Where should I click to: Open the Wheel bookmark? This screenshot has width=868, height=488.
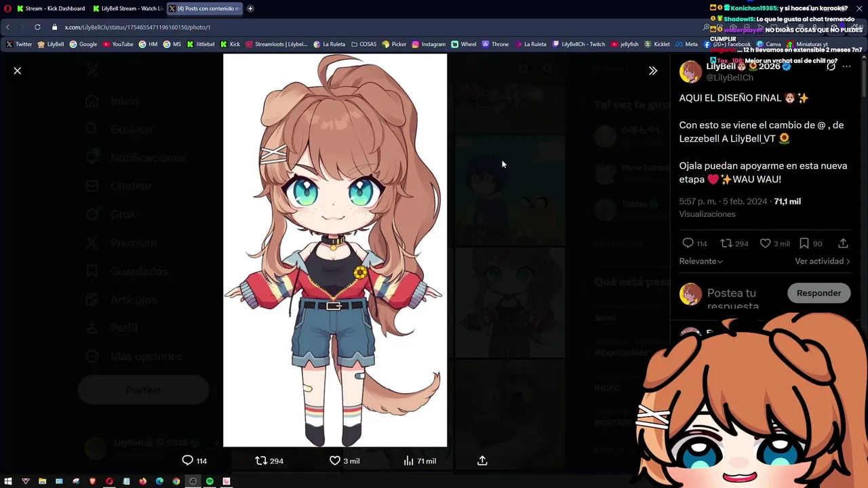[464, 44]
